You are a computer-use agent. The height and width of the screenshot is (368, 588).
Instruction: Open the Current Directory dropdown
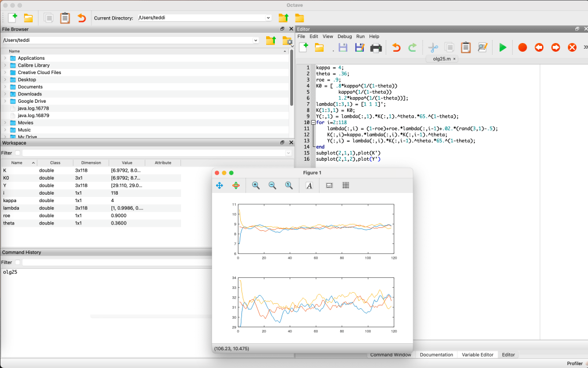click(268, 18)
